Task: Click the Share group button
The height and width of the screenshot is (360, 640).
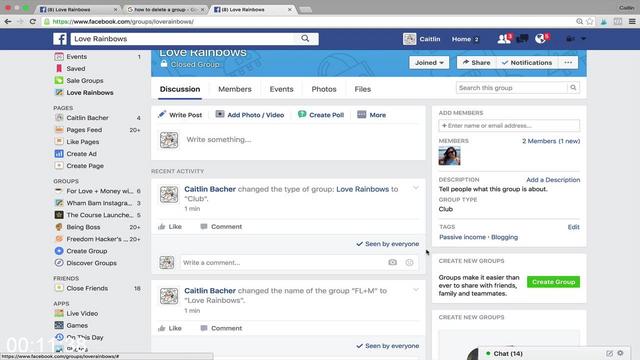Action: pyautogui.click(x=476, y=62)
